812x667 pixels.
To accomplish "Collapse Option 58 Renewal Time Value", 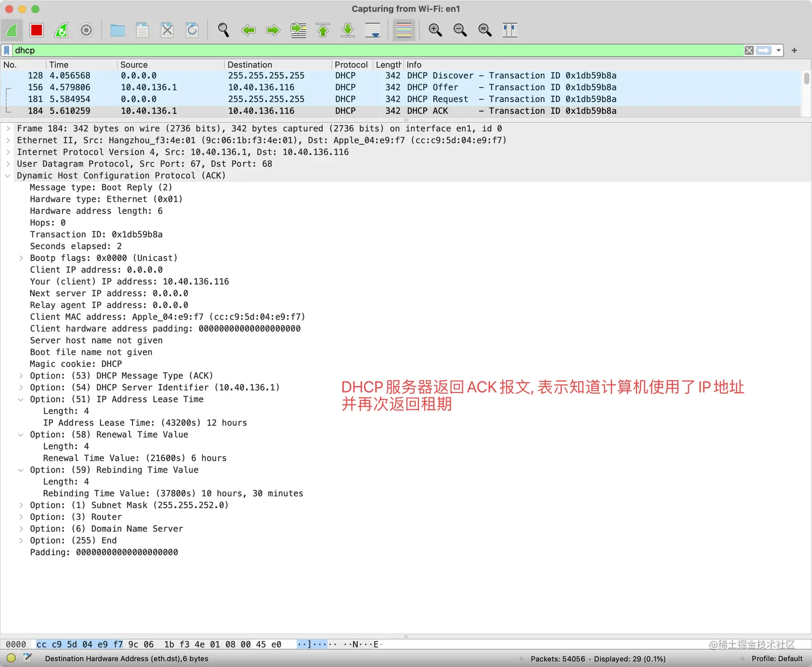I will click(x=21, y=435).
